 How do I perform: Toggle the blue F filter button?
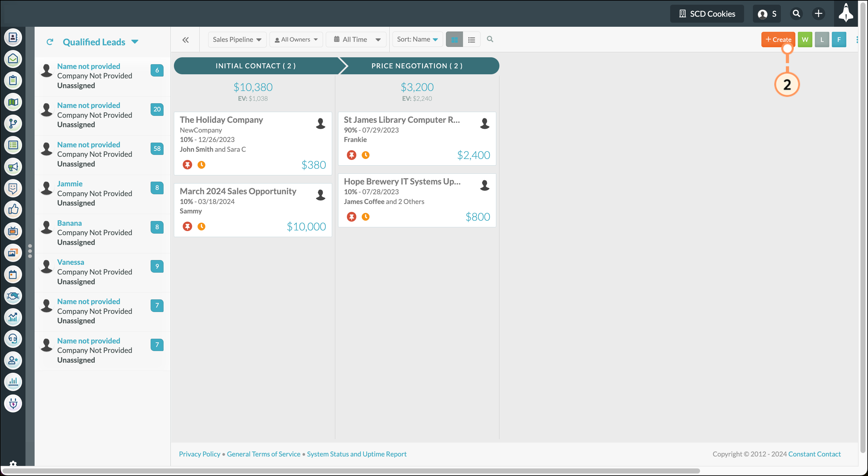839,39
